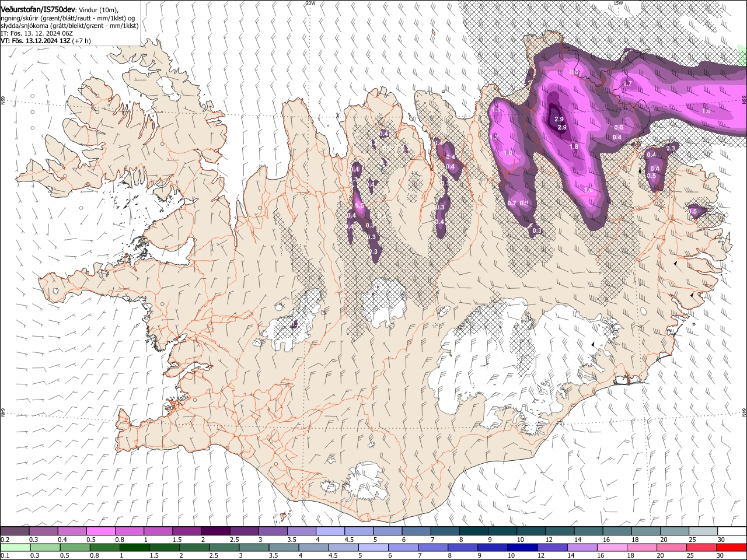
Task: Click the 1.1 precipitation value on the map
Action: tap(497, 110)
